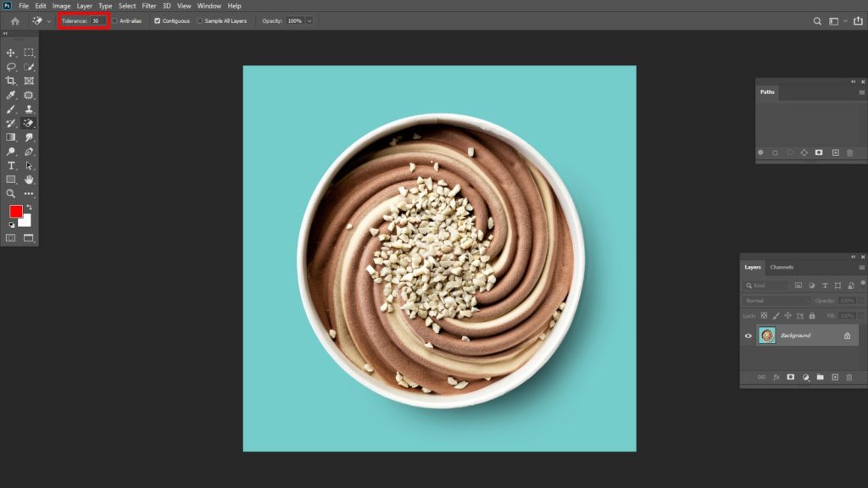The width and height of the screenshot is (868, 488).
Task: Toggle Lock transparent pixels in Layers
Action: [x=764, y=315]
